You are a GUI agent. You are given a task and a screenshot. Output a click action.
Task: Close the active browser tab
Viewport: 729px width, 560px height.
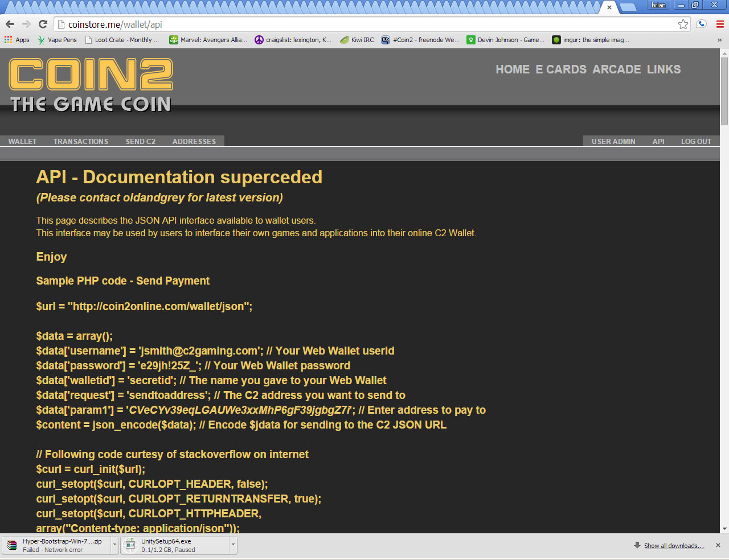609,7
